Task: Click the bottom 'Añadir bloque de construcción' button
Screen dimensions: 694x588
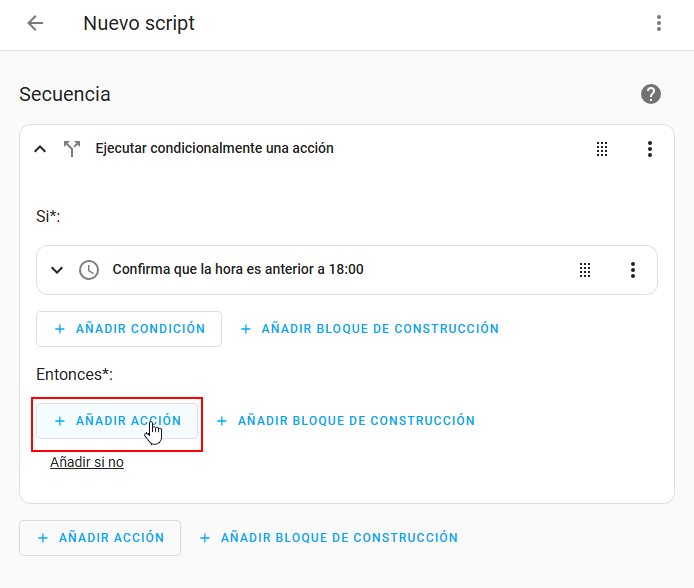Action: tap(329, 538)
